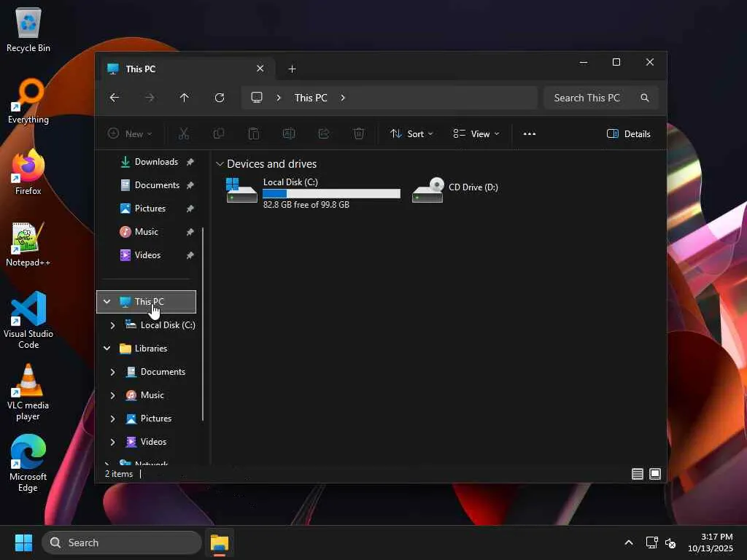
Task: Click the Paste clipboard icon
Action: (x=254, y=134)
